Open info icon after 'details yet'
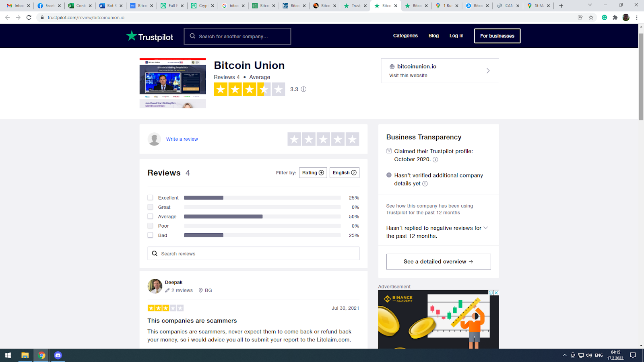 425,184
